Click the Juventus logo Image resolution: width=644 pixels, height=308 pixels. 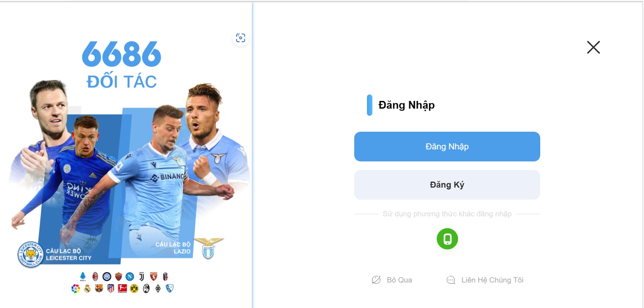(x=142, y=276)
